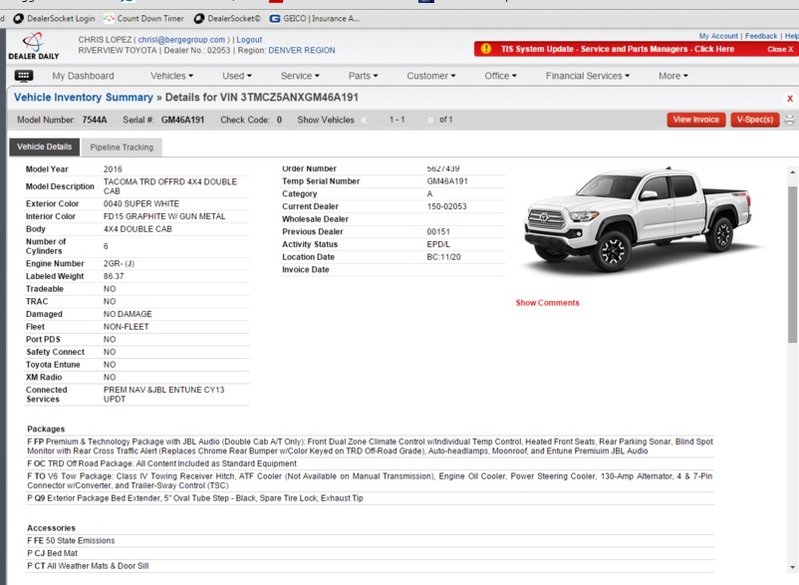
Task: Select Current Dealer value 150-02053
Action: tap(446, 206)
